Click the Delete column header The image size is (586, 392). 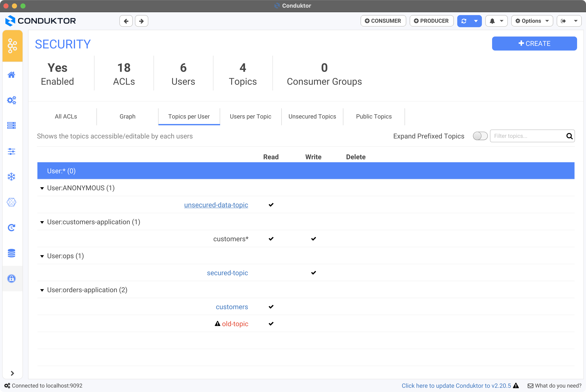(356, 157)
